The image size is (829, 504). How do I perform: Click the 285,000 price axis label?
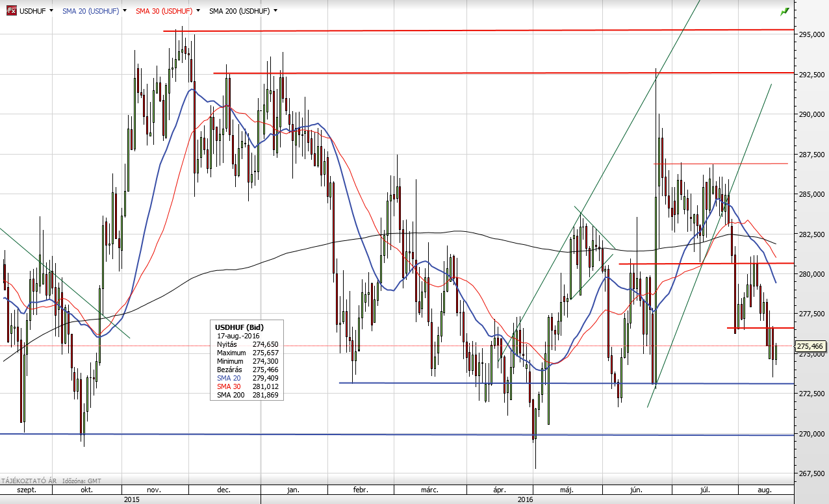click(x=810, y=195)
